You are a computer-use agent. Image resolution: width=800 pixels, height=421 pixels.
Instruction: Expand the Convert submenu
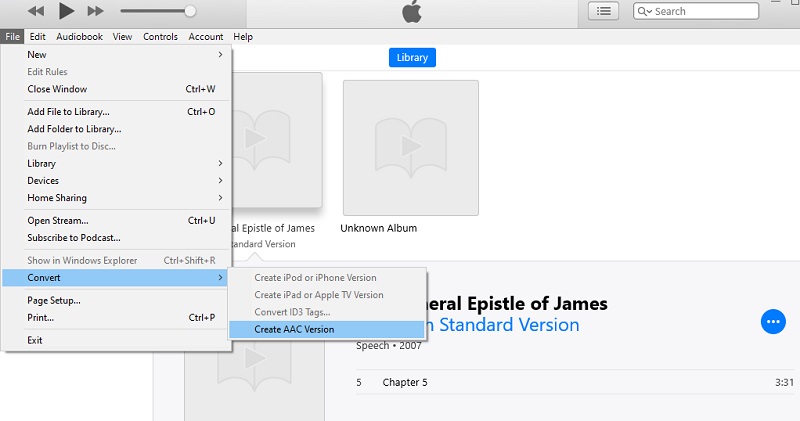(116, 278)
